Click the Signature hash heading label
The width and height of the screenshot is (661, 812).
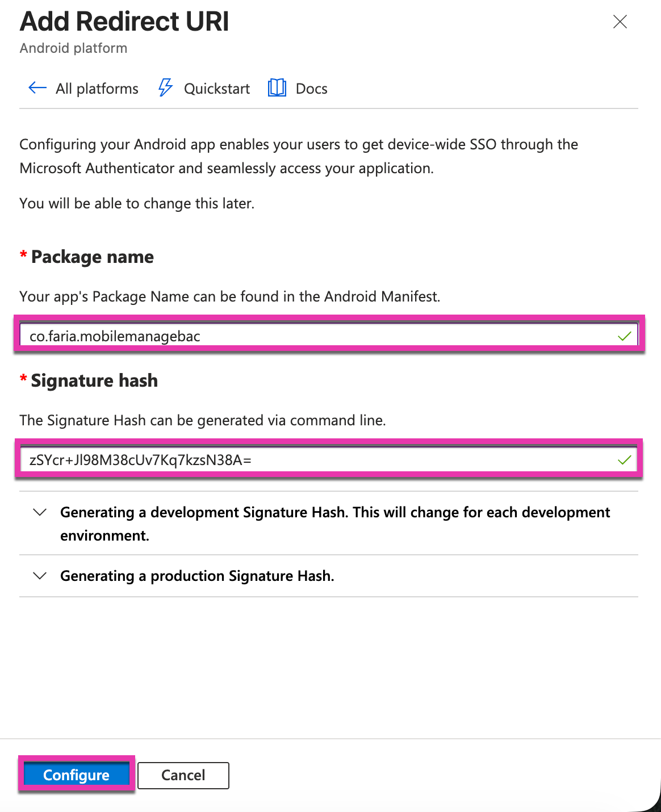click(94, 380)
